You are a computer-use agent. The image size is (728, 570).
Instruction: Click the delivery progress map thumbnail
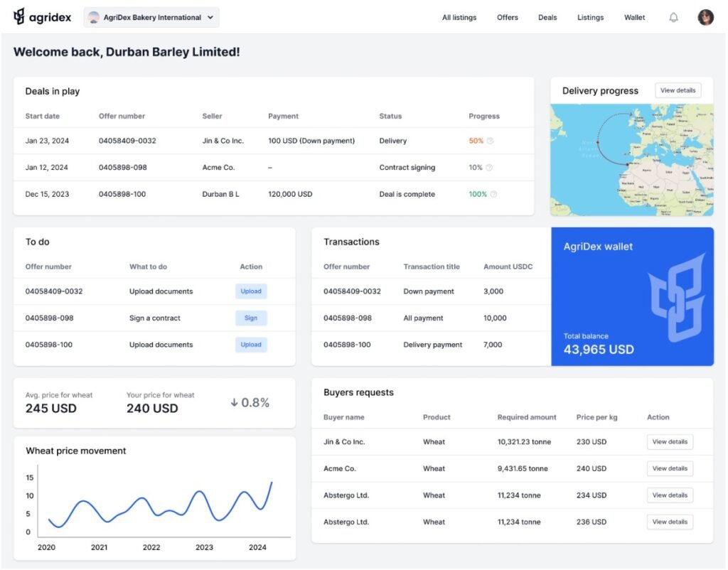click(x=631, y=160)
